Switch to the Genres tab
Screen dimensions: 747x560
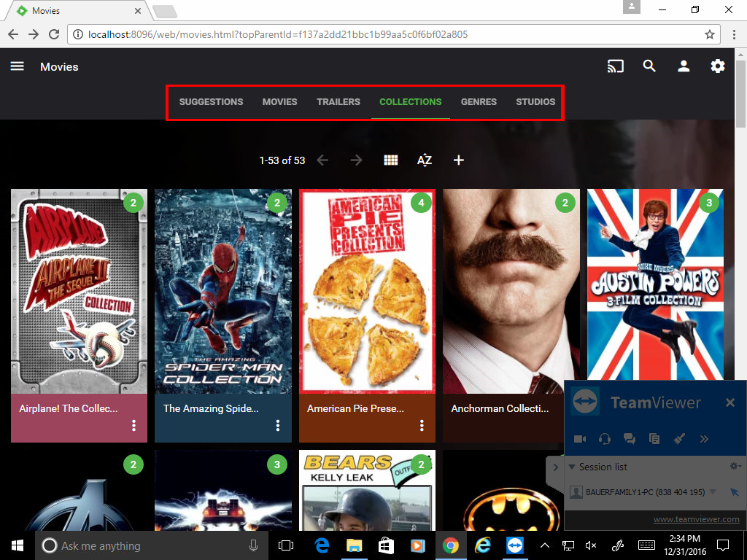coord(479,102)
